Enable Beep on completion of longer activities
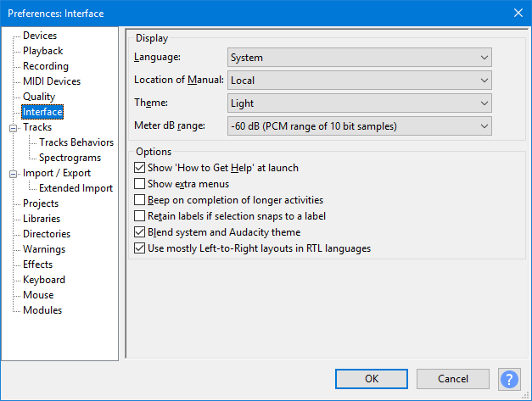 pos(139,200)
